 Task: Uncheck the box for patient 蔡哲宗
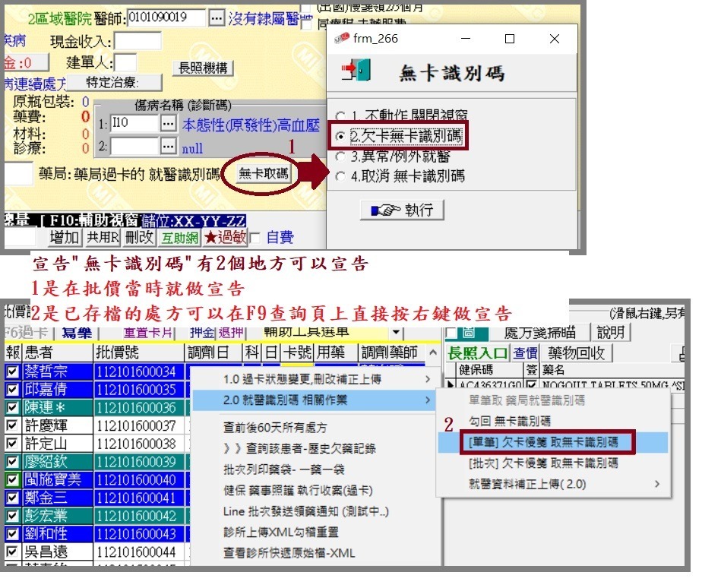[12, 371]
